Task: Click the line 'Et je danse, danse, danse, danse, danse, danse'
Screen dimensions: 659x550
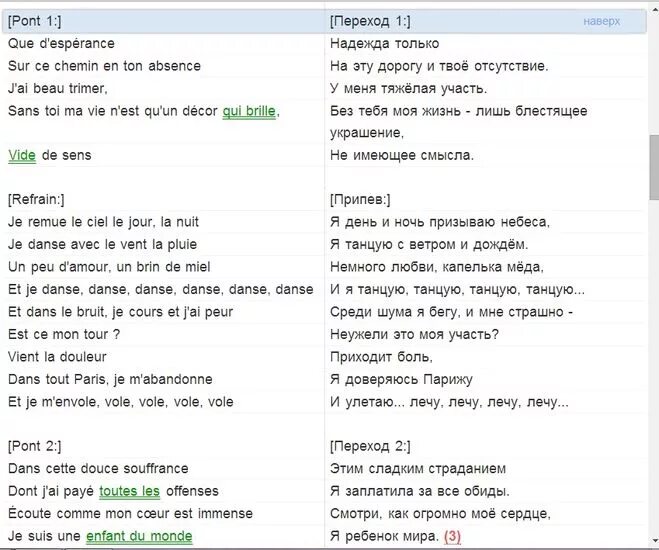Action: (161, 289)
